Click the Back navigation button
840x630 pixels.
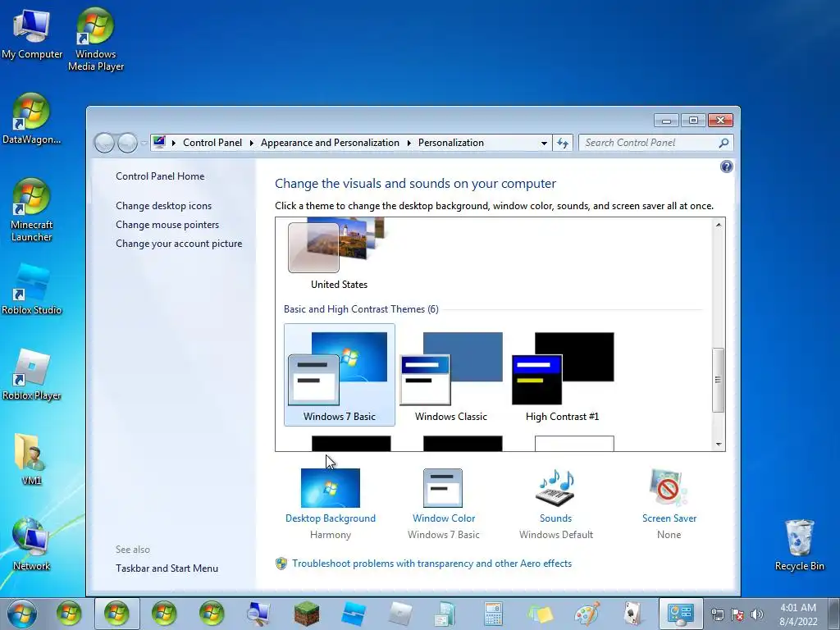104,143
